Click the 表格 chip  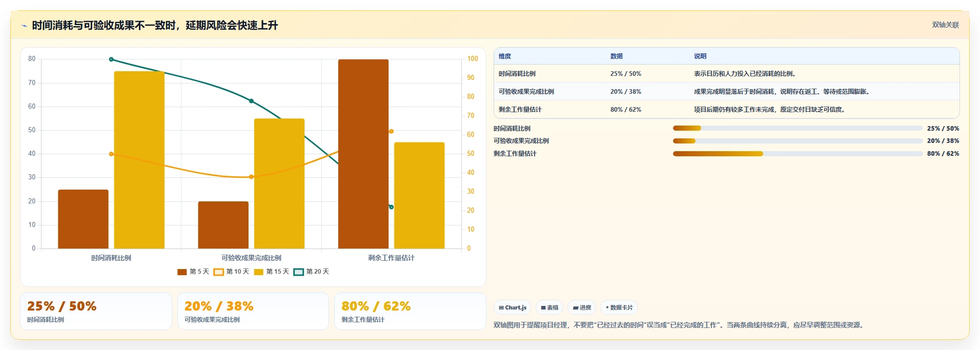[x=549, y=307]
